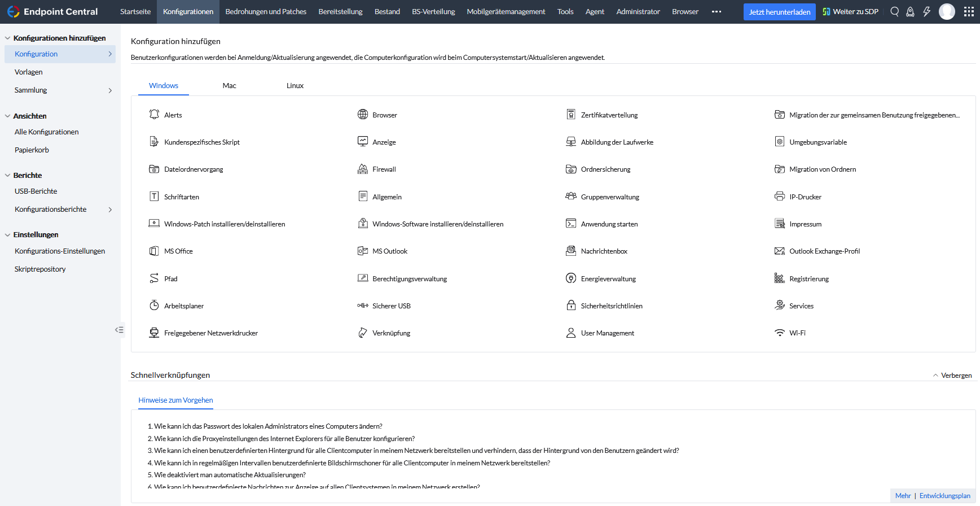This screenshot has width=980, height=506.
Task: Open the Alerts configuration icon
Action: 154,115
